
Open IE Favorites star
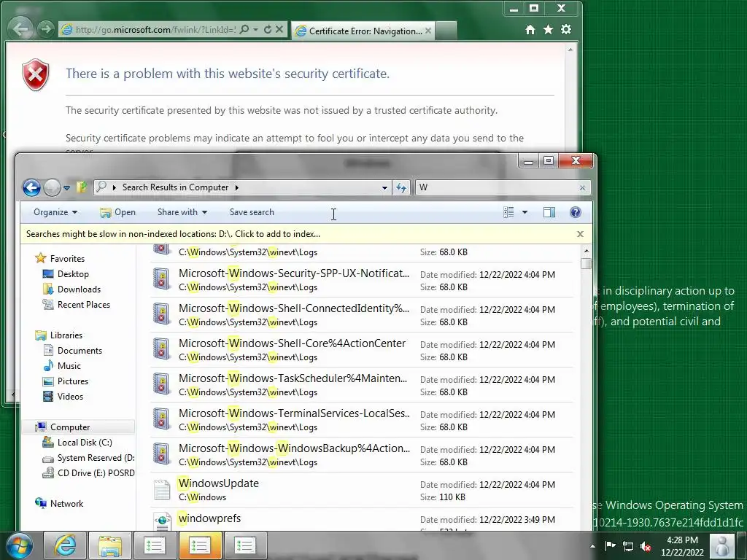pos(549,29)
